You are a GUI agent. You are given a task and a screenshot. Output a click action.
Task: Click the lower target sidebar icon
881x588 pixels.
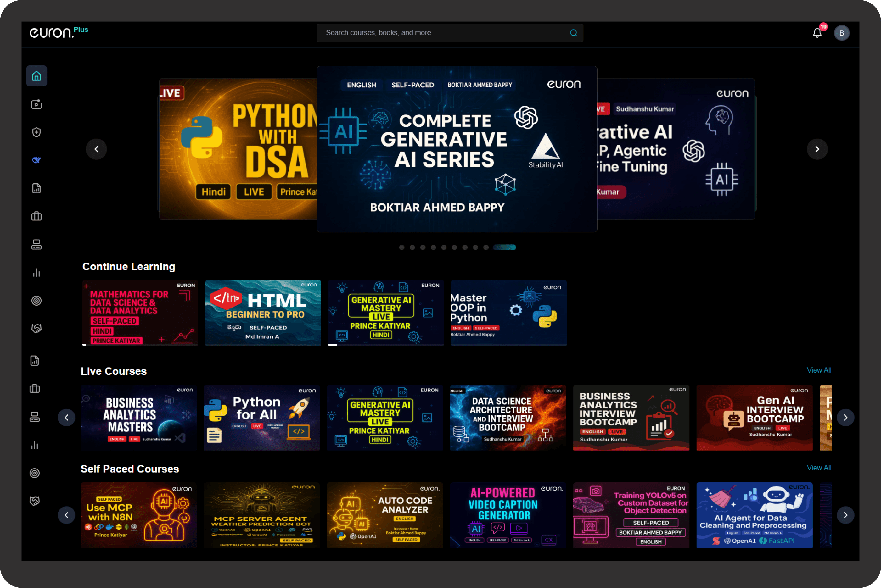[35, 473]
